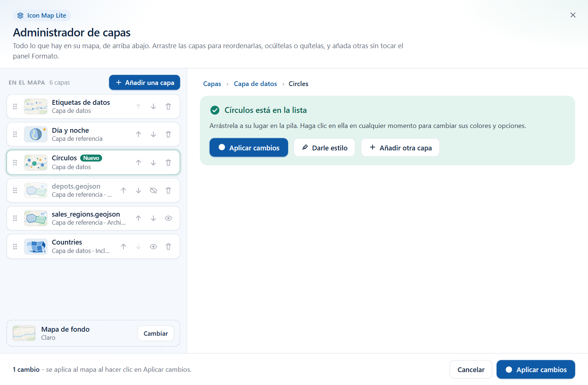Move sales_regions.geojson layer up
This screenshot has width=588, height=385.
point(138,218)
